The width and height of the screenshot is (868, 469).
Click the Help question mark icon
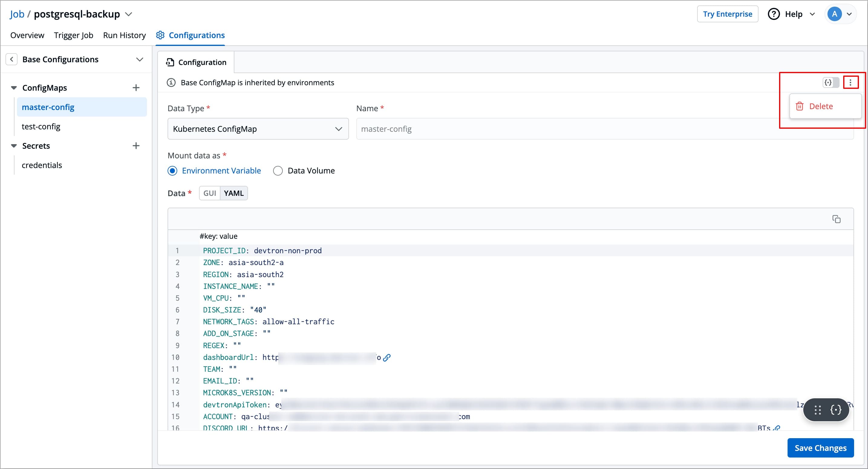point(774,14)
